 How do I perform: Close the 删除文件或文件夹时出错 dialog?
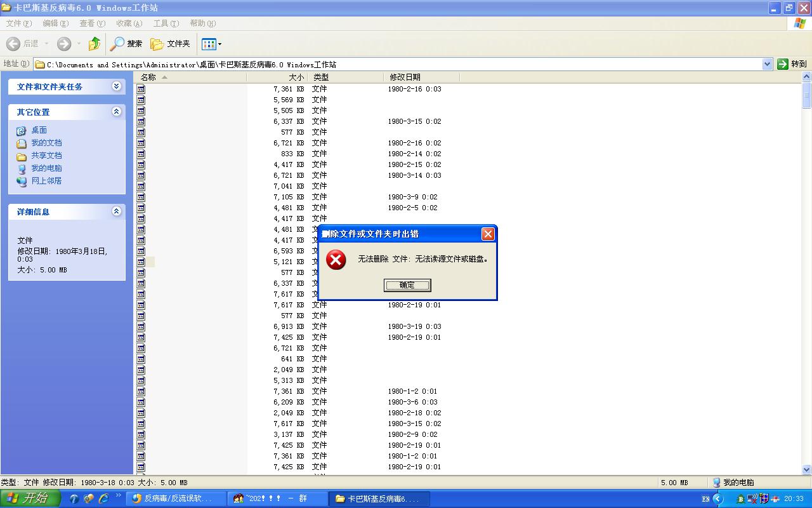[488, 234]
